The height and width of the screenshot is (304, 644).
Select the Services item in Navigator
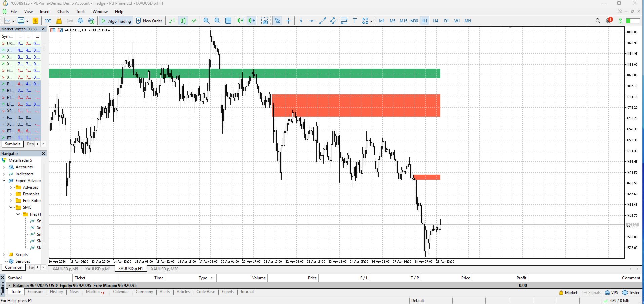pyautogui.click(x=23, y=261)
